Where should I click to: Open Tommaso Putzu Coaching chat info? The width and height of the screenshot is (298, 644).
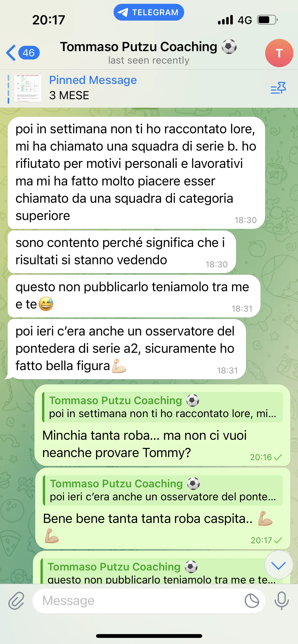click(x=149, y=52)
